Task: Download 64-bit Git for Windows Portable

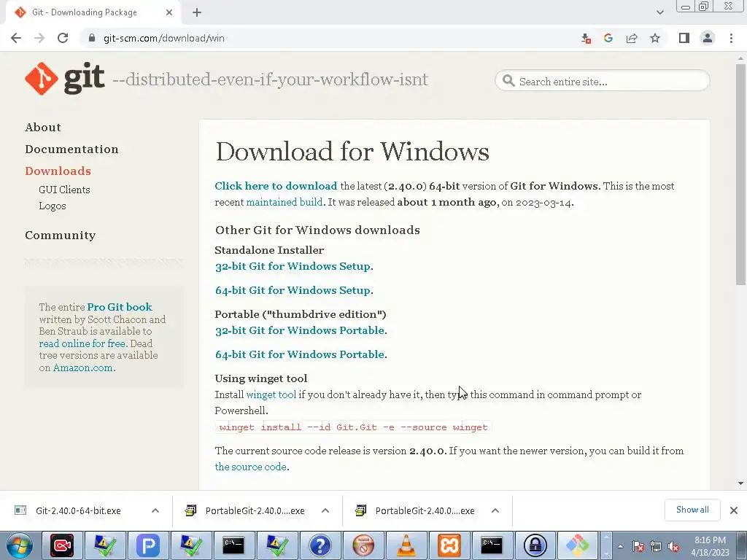Action: 300,354
